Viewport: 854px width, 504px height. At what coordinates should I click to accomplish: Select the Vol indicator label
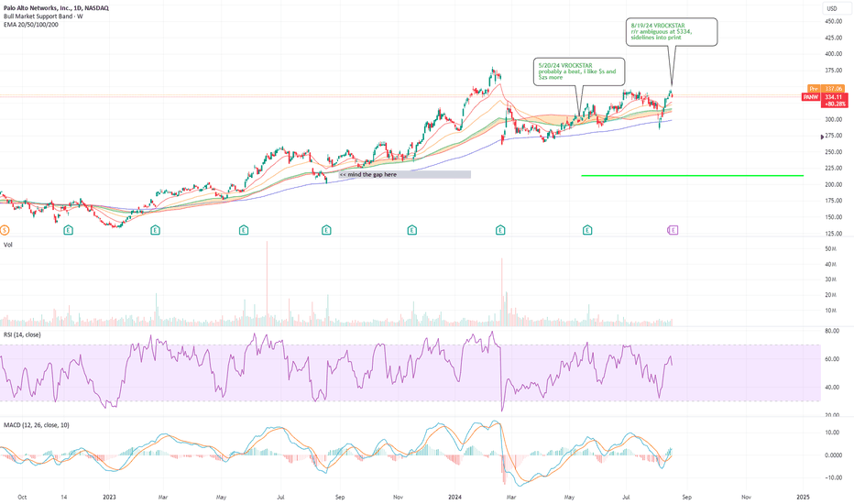(7, 245)
